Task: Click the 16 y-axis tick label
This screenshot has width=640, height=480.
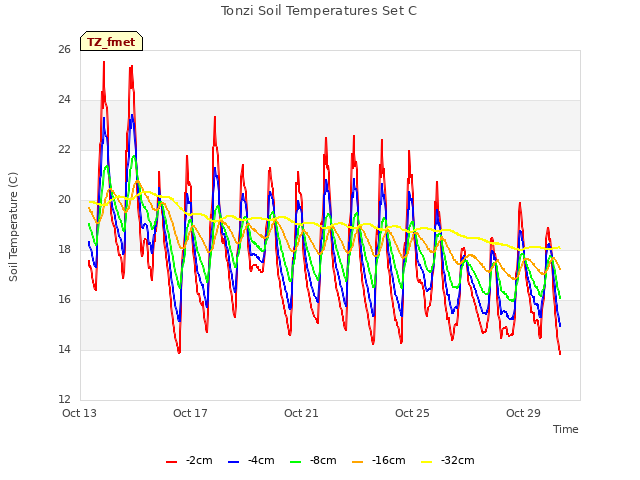Action: coord(64,300)
